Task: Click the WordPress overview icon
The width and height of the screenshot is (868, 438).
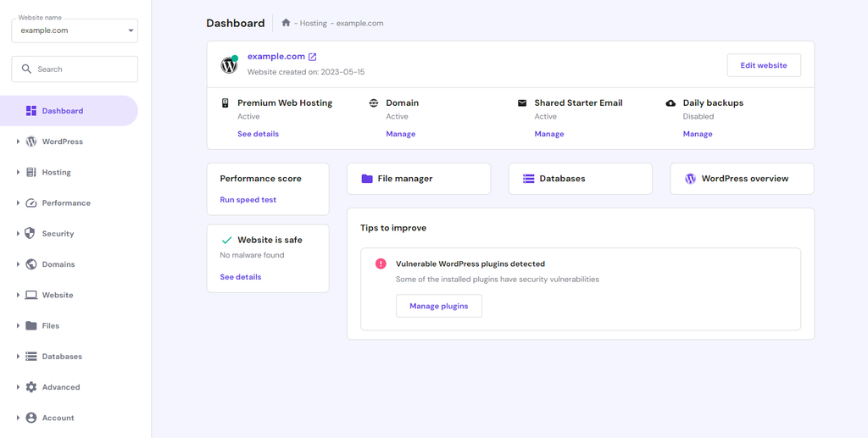Action: [x=690, y=179]
